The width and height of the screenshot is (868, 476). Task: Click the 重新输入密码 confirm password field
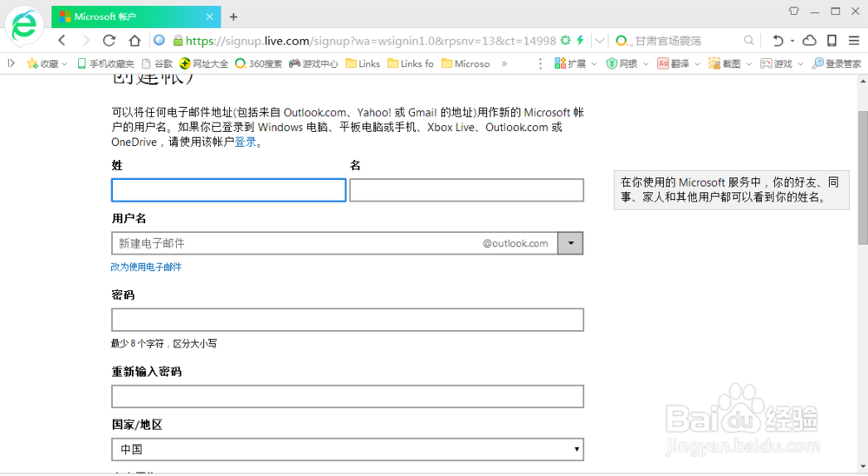click(348, 396)
